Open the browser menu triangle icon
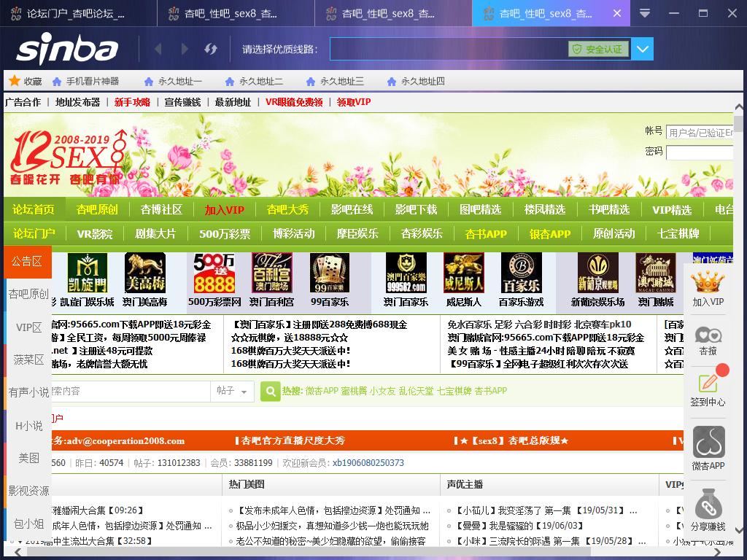Viewport: 747px width, 560px height. tap(645, 13)
